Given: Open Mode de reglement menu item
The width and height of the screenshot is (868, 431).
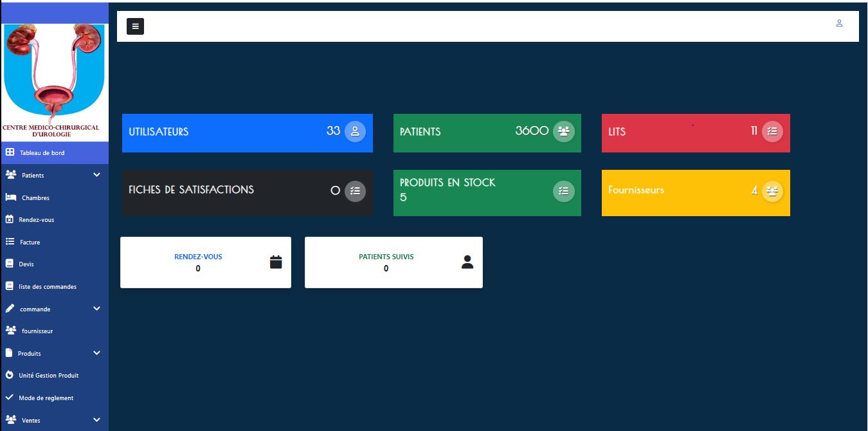Looking at the screenshot, I should click(x=46, y=398).
